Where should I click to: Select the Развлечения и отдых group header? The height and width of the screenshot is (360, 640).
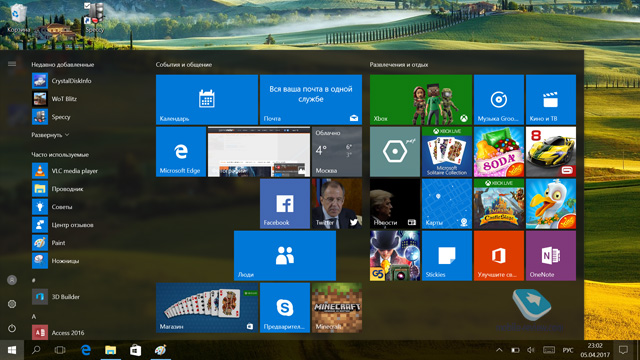click(399, 64)
